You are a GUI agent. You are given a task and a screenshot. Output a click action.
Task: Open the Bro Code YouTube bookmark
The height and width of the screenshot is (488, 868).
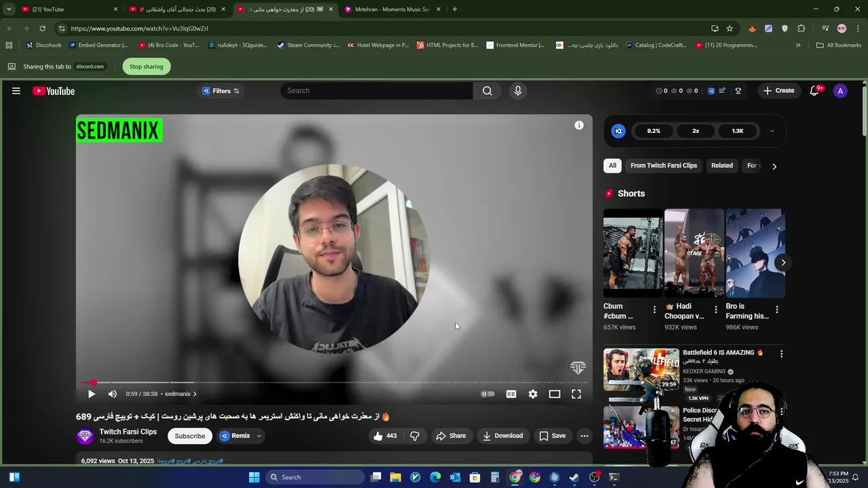coord(169,45)
